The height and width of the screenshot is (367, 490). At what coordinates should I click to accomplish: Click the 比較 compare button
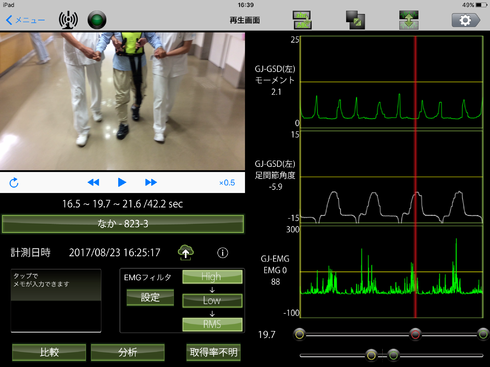click(49, 352)
